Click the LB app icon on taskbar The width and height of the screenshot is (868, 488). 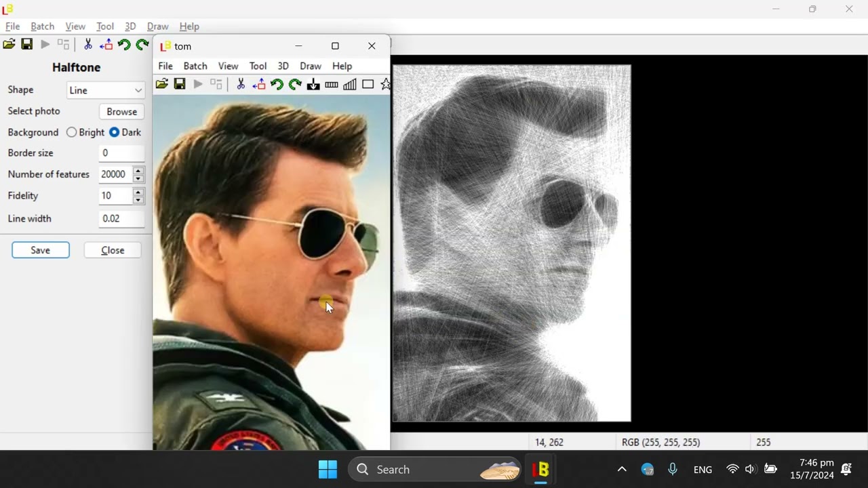click(x=540, y=469)
